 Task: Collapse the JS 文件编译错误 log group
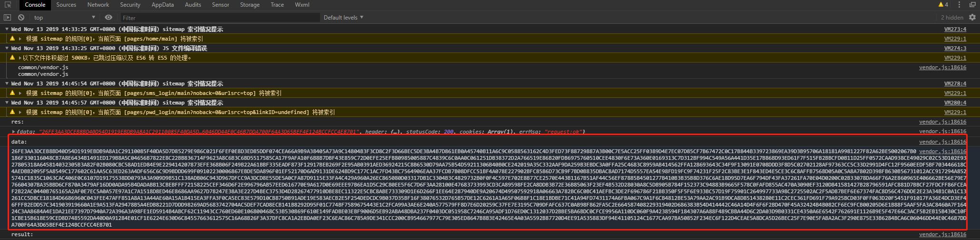[x=7, y=48]
